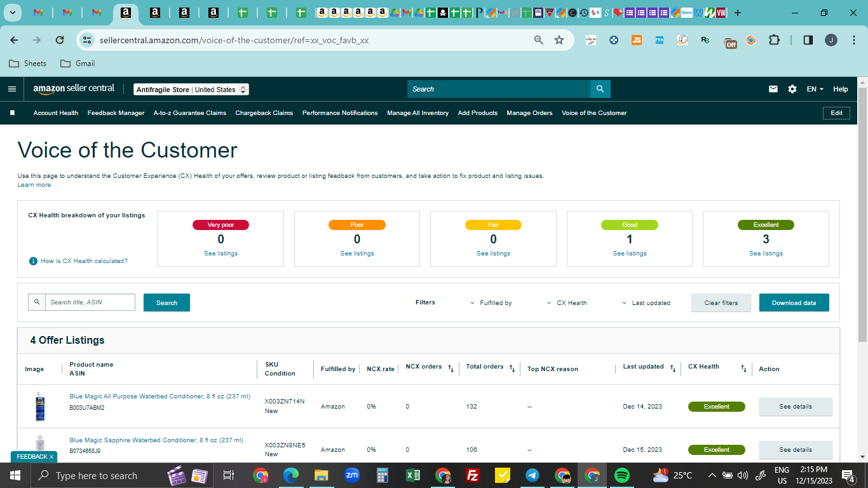Screen dimensions: 868x488
Task: See listings under Good CX Health
Action: [x=630, y=254]
